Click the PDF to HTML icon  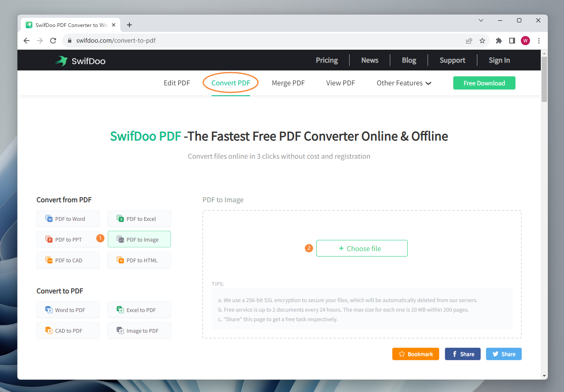tap(120, 260)
